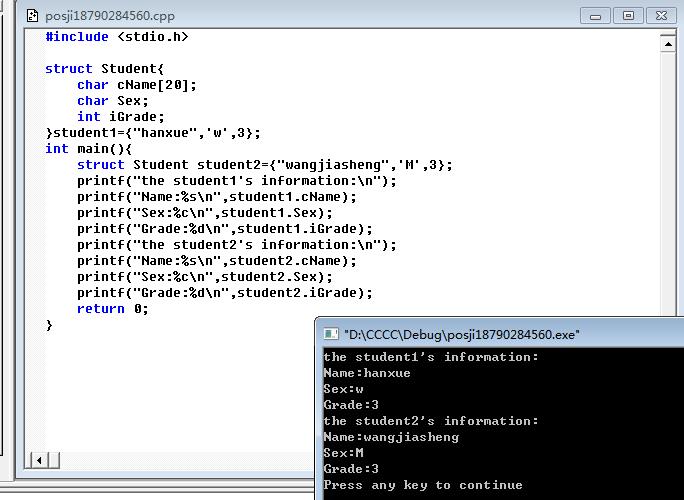Click console line "the student1's information:"
This screenshot has width=684, height=500.
click(x=431, y=357)
